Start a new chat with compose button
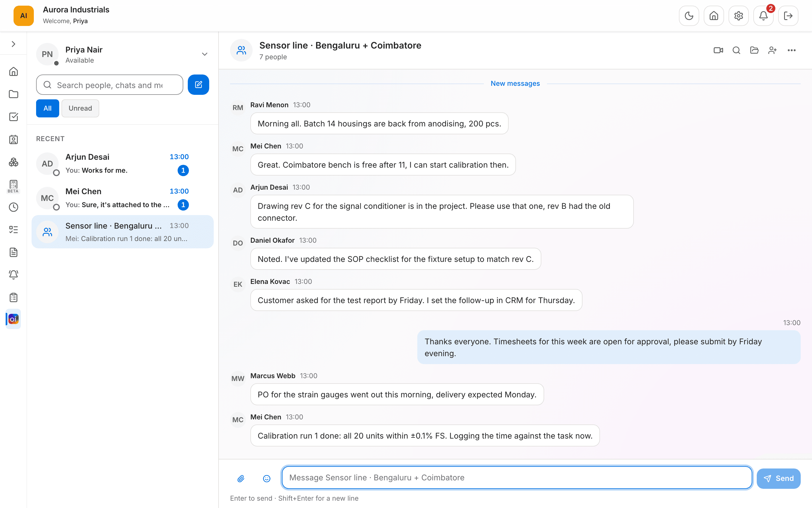812x508 pixels. (x=198, y=85)
